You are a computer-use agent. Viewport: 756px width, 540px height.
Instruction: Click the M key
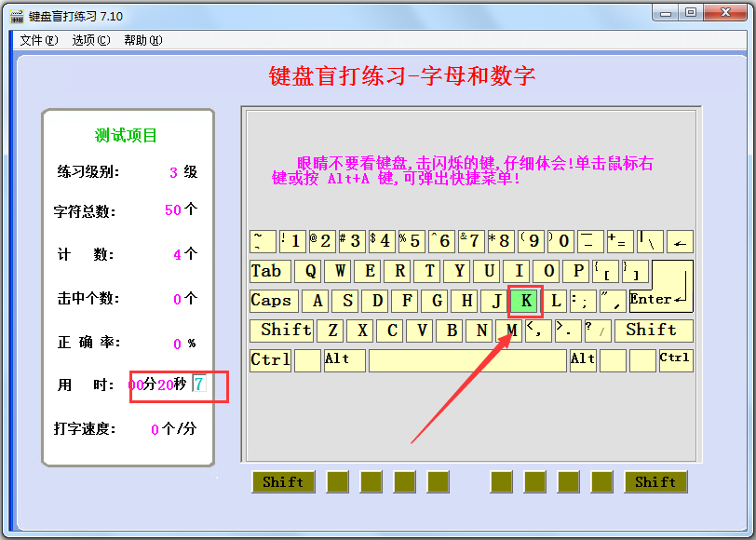[511, 331]
